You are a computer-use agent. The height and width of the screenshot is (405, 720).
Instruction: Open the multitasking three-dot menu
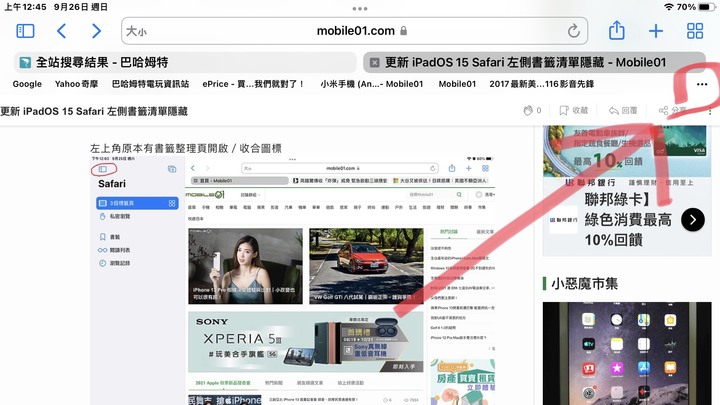coord(360,8)
